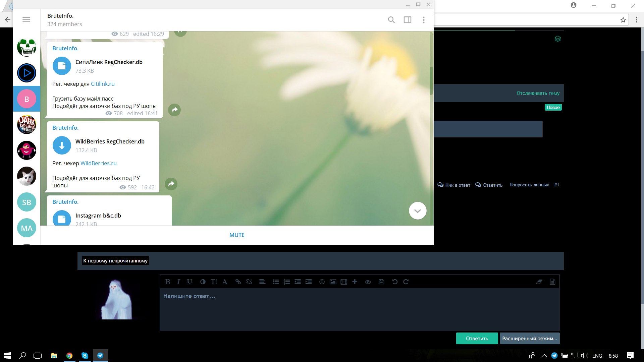Image resolution: width=644 pixels, height=362 pixels.
Task: Go to first unread with К первому непрочитанному
Action: pos(115,261)
